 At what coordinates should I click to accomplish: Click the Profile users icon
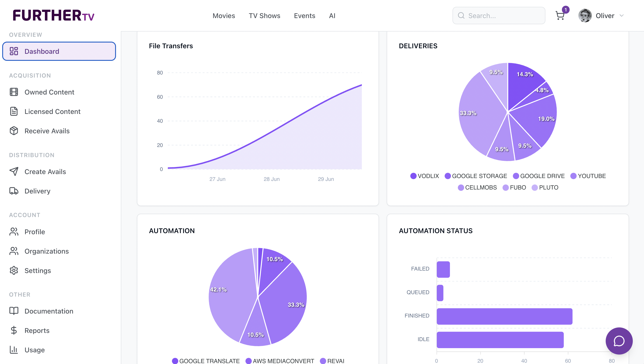click(14, 232)
